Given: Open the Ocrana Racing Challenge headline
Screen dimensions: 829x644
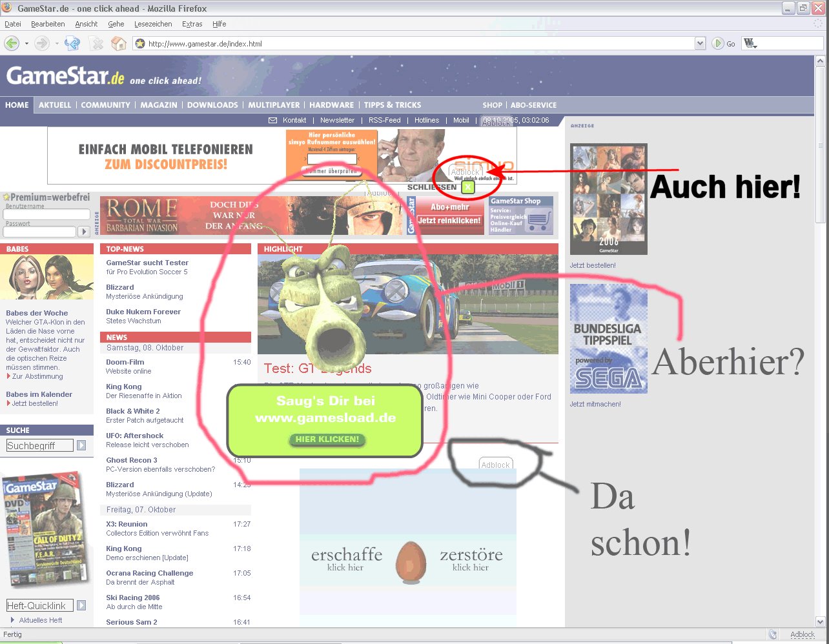Looking at the screenshot, I should point(150,573).
